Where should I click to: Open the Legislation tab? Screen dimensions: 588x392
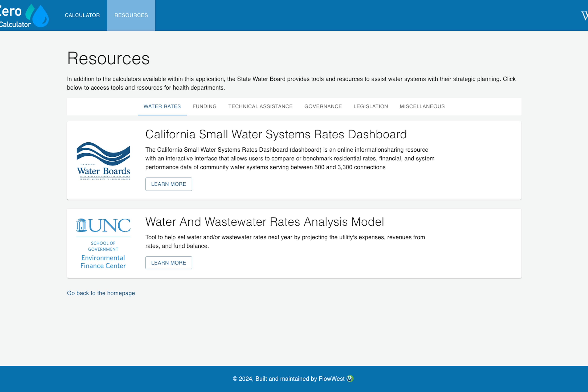tap(371, 107)
